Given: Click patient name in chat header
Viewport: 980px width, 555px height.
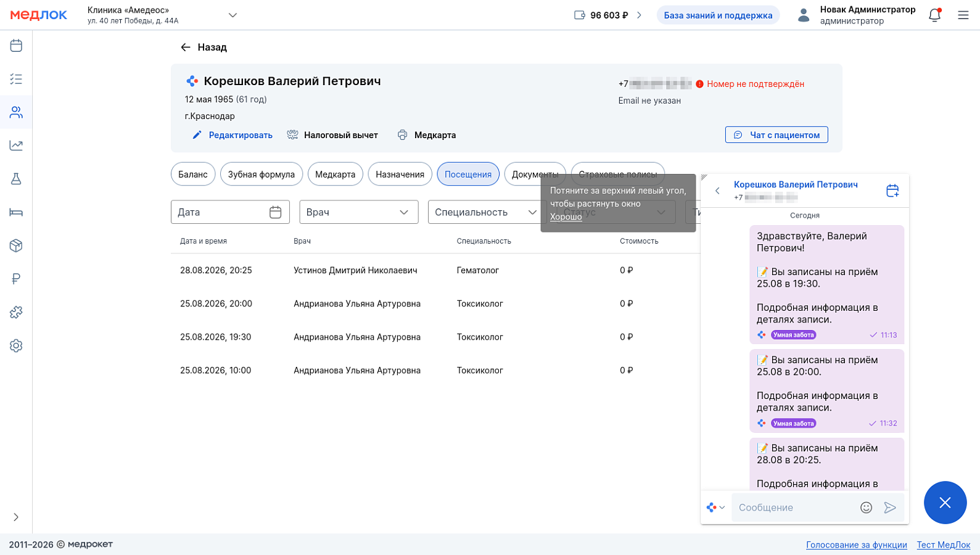Looking at the screenshot, I should pos(796,184).
